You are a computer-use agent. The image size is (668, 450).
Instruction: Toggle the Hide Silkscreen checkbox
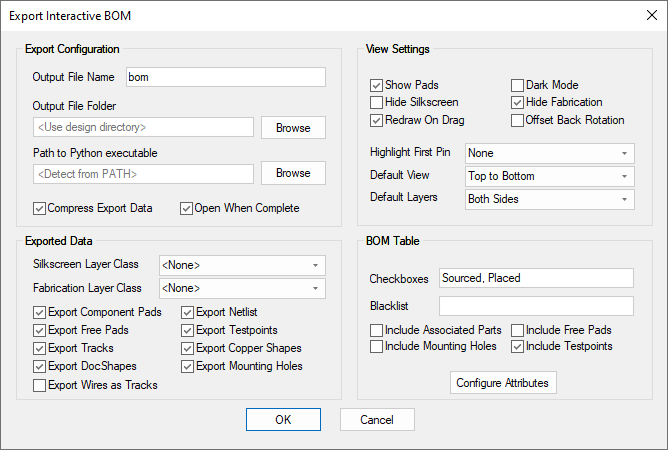[377, 103]
